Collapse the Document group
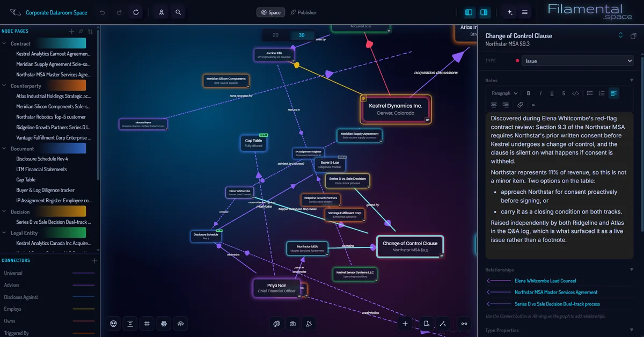644x337 pixels. (4, 149)
